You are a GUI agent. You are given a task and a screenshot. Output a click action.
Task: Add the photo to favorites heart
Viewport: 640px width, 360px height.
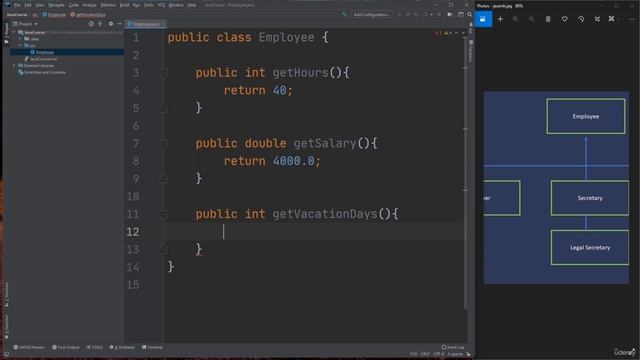point(564,19)
